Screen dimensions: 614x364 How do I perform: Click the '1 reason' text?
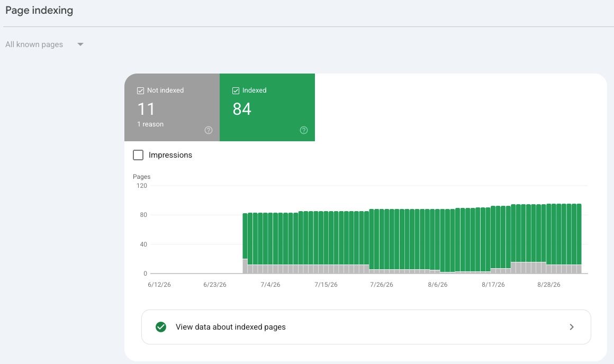(150, 124)
